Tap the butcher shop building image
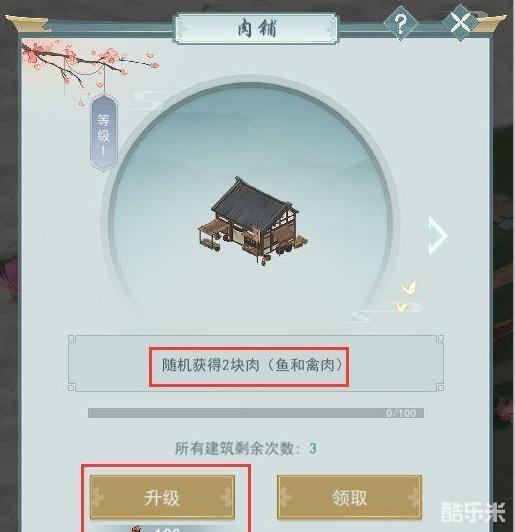This screenshot has height=532, width=515. (252, 220)
